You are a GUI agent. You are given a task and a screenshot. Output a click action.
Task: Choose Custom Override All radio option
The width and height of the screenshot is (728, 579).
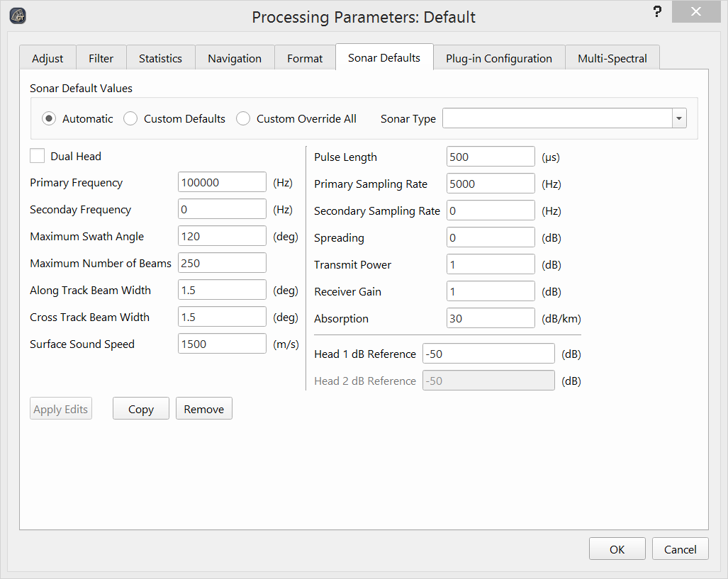coord(243,119)
